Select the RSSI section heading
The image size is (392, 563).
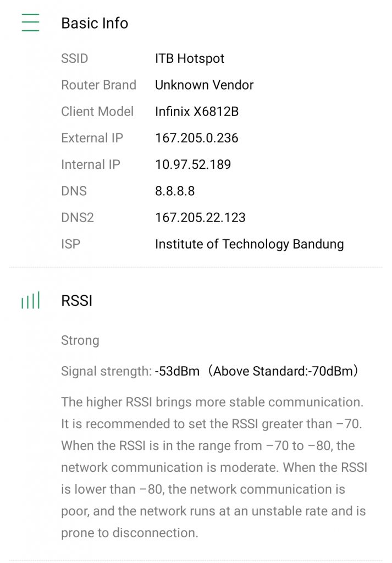(x=77, y=301)
